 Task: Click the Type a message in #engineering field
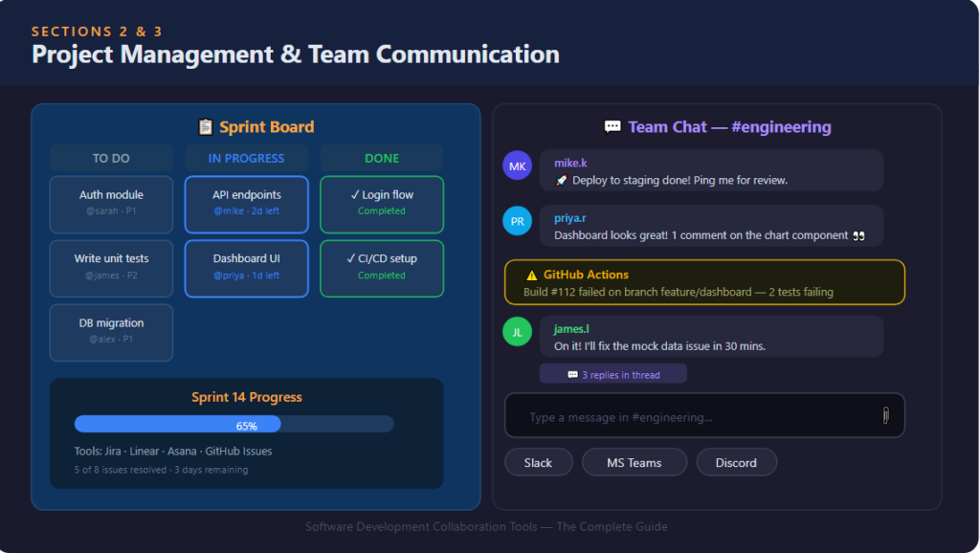point(704,415)
